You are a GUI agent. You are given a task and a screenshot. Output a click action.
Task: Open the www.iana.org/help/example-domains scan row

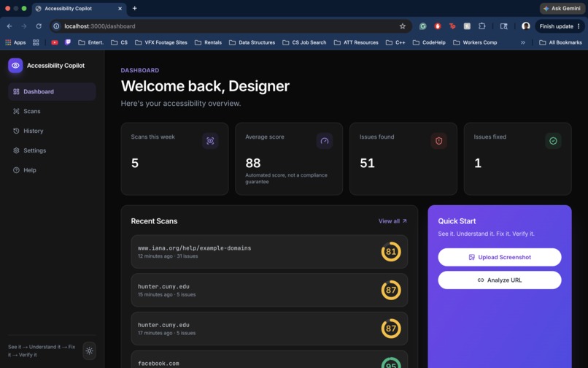[x=269, y=252]
